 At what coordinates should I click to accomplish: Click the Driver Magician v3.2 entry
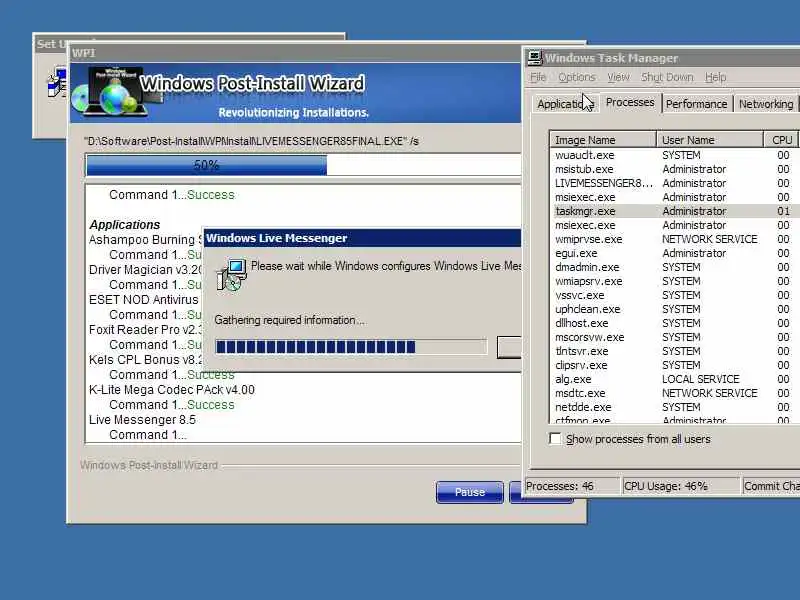[x=145, y=270]
